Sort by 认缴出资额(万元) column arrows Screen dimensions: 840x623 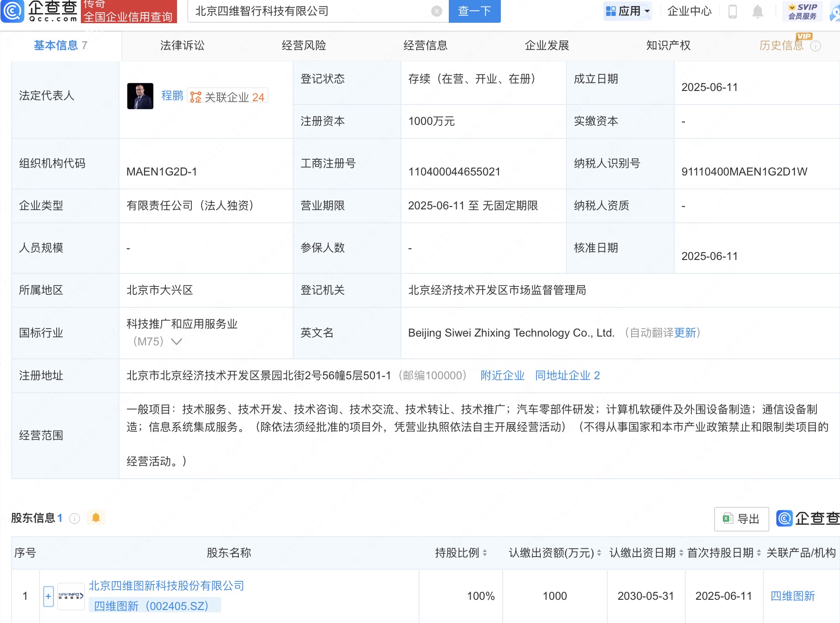pos(599,553)
